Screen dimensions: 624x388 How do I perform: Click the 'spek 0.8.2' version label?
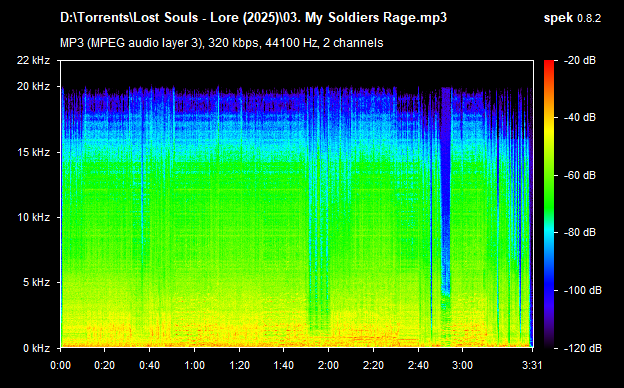pos(572,18)
